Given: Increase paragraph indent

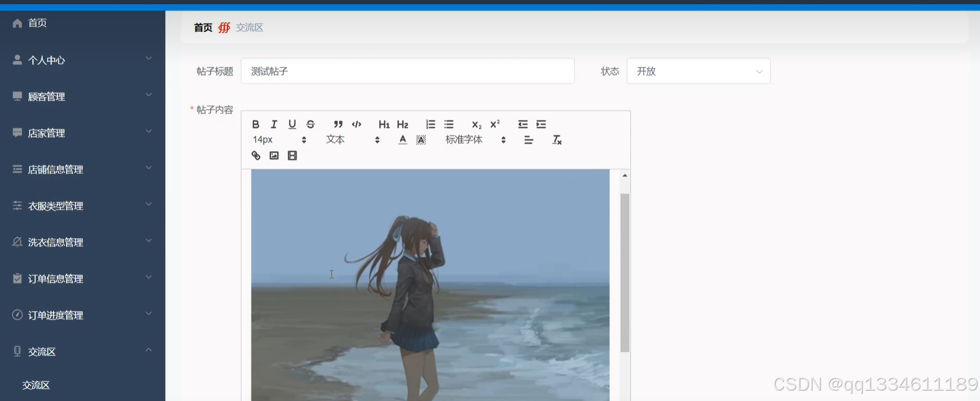Looking at the screenshot, I should pos(541,124).
